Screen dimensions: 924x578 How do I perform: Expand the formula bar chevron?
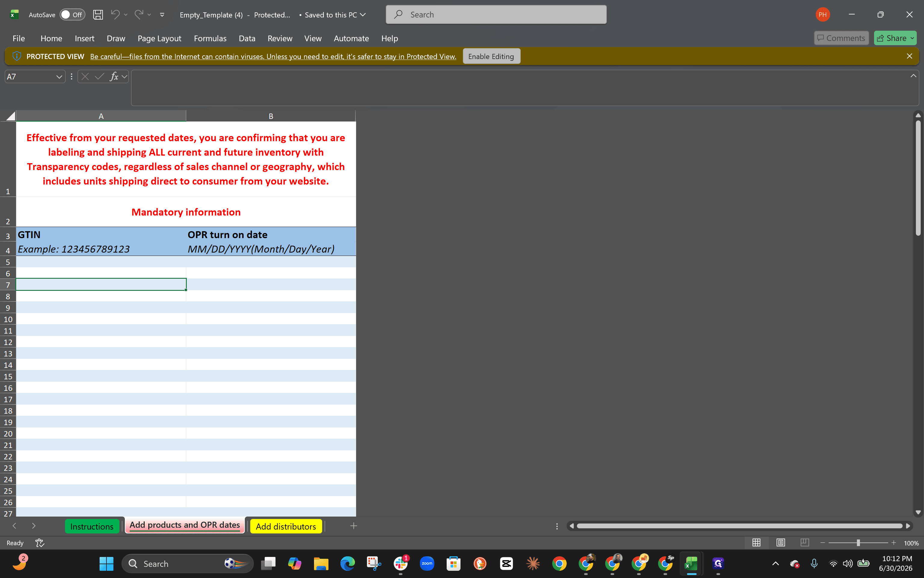coord(913,76)
